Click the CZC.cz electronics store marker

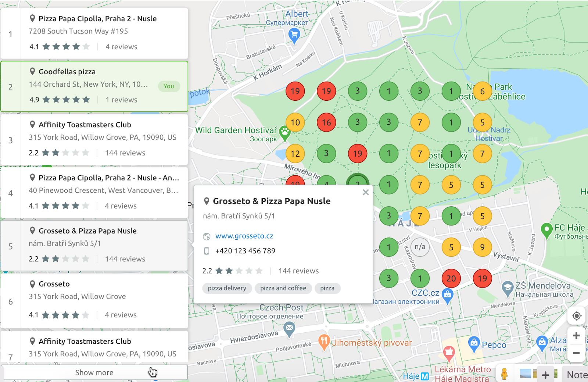click(x=448, y=294)
